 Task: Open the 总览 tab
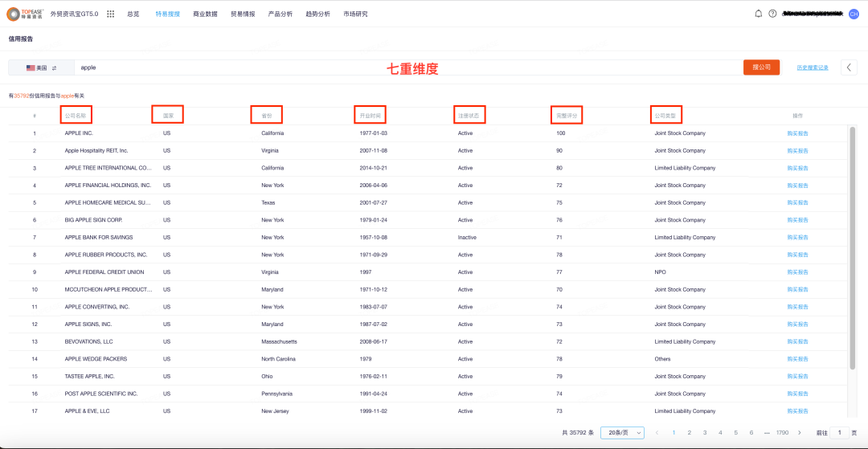pos(133,14)
